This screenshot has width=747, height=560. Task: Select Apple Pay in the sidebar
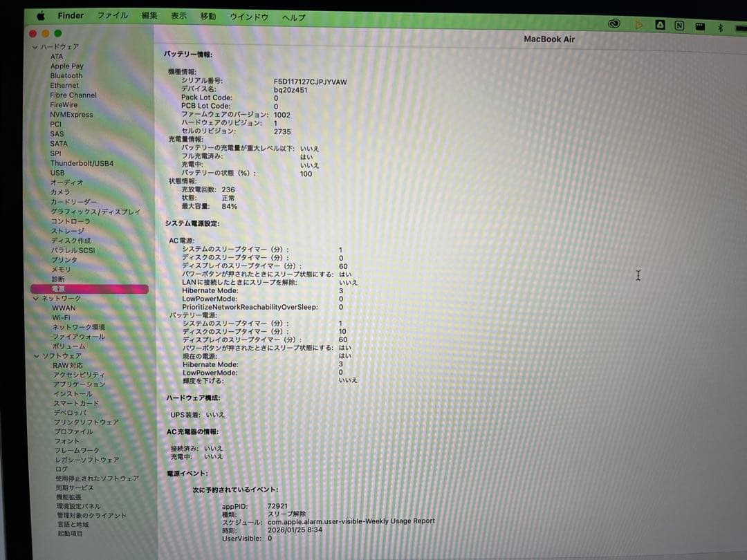(66, 66)
